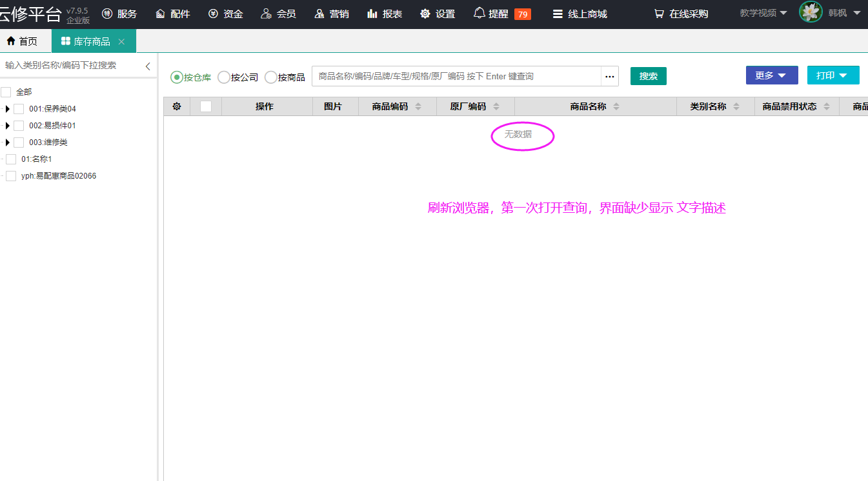Click the user avatar picture

pyautogui.click(x=810, y=12)
